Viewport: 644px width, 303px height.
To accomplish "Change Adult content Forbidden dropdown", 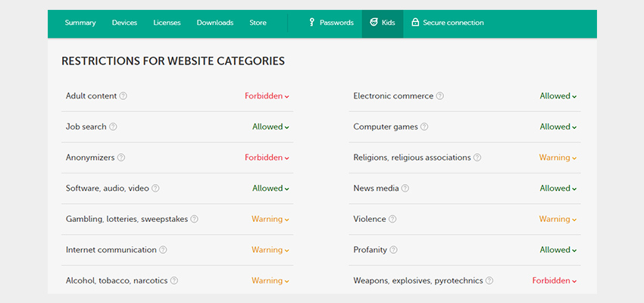I will pyautogui.click(x=267, y=96).
